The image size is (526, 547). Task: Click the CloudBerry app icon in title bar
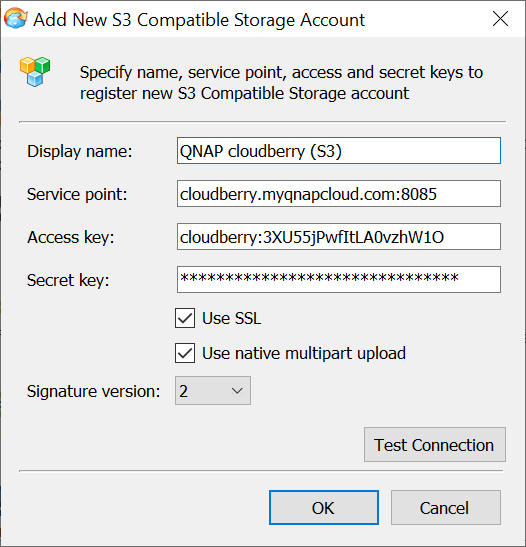[x=16, y=18]
